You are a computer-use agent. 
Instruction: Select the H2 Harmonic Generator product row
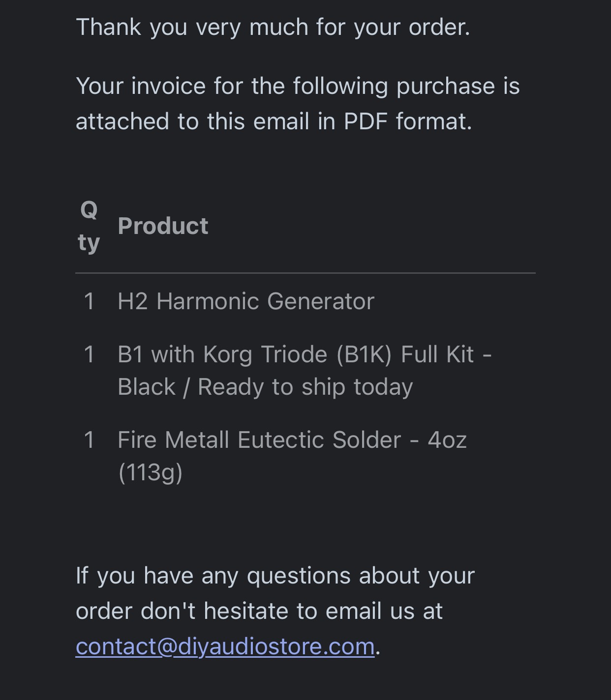coord(305,301)
